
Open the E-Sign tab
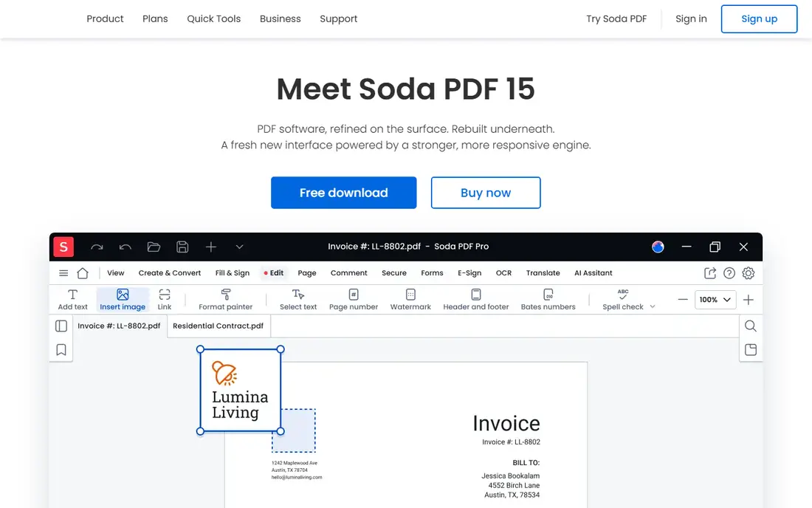[469, 273]
